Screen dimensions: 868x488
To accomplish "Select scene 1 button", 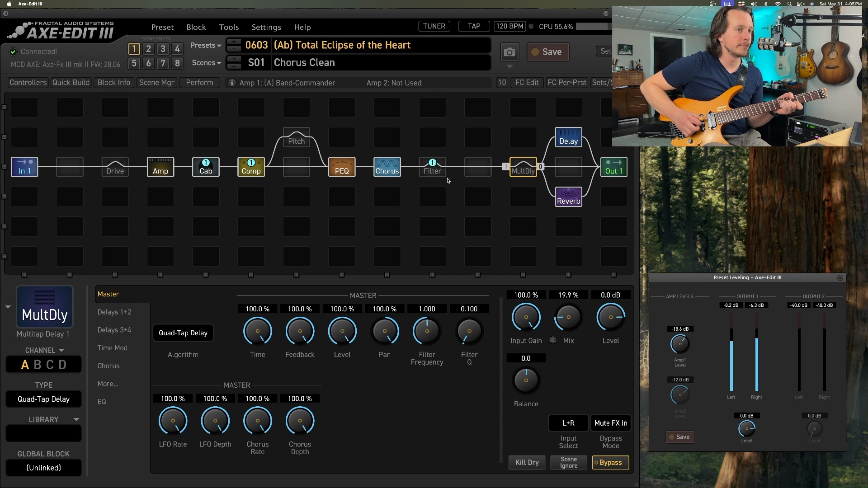I will [134, 49].
